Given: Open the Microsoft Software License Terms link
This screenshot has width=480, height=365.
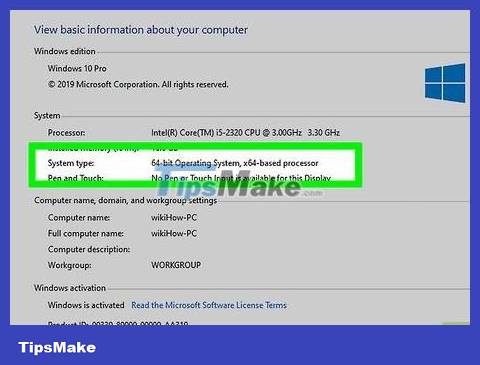Looking at the screenshot, I should point(209,305).
